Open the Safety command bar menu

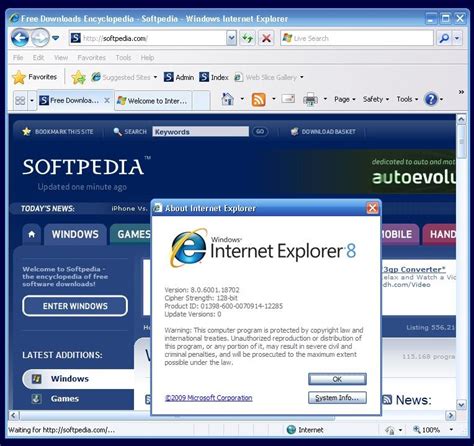(376, 99)
